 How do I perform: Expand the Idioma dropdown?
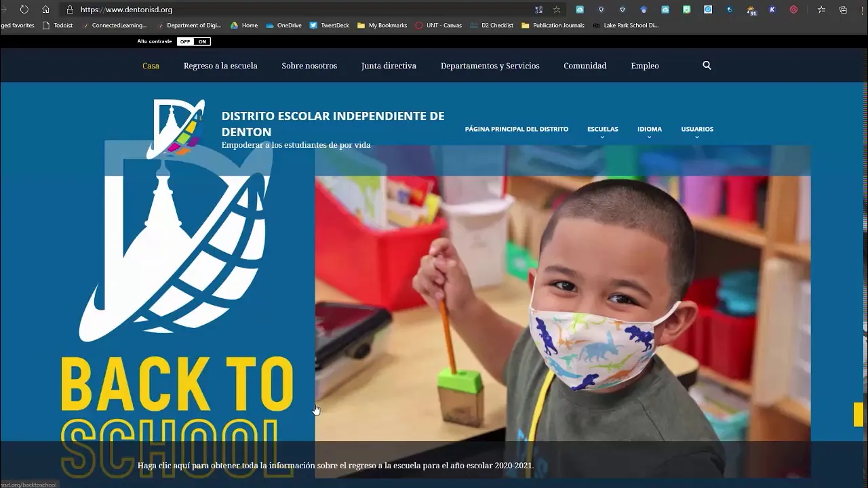[649, 131]
